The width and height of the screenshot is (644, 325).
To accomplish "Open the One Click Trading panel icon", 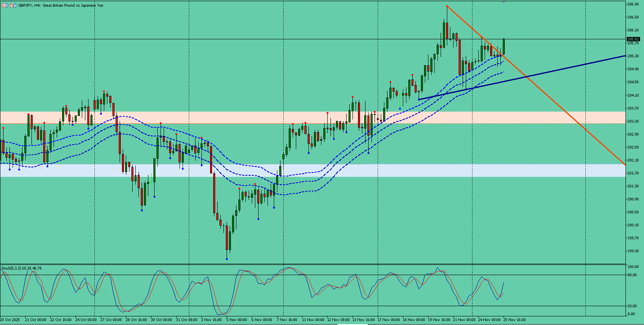I will click(5, 6).
